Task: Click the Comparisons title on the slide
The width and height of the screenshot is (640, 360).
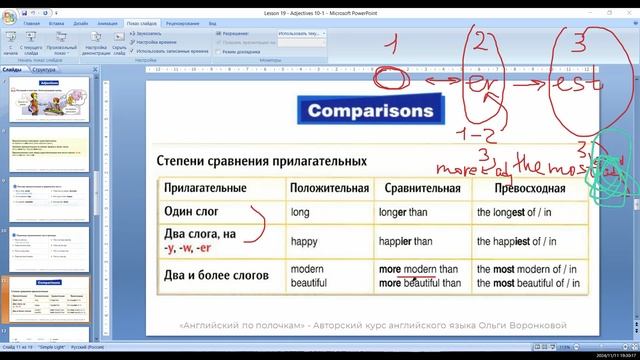Action: (370, 111)
